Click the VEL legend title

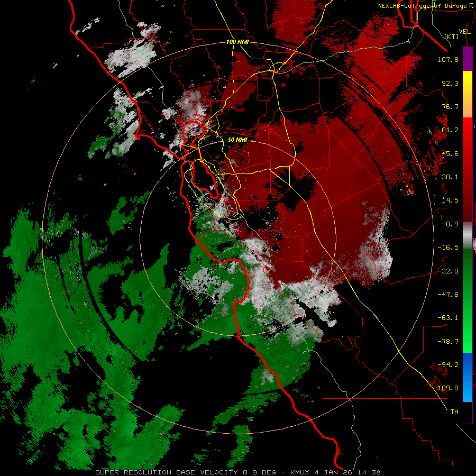click(465, 32)
